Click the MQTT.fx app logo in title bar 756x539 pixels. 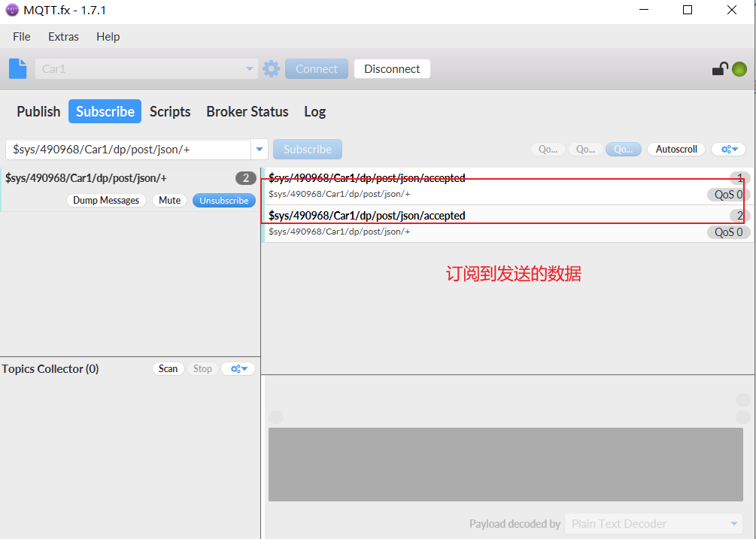click(x=12, y=10)
